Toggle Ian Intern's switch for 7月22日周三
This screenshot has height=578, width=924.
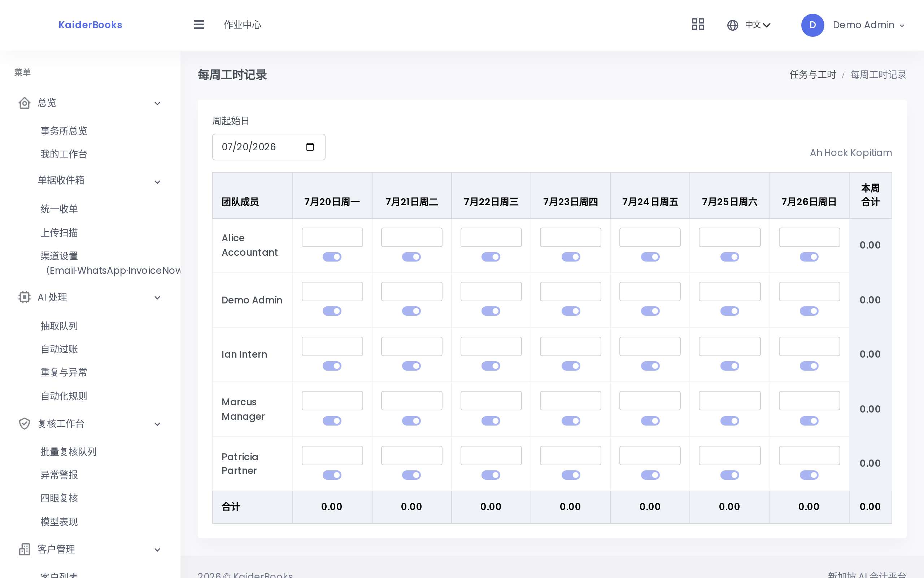coord(491,366)
